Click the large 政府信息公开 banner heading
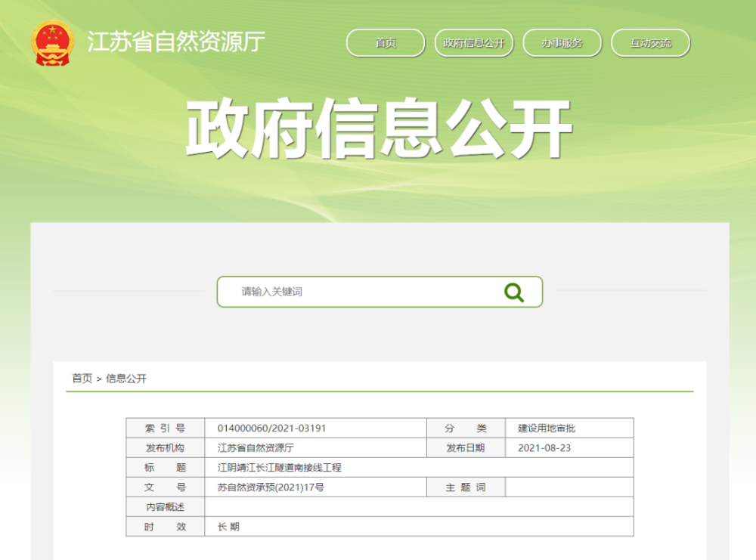756x560 pixels. [378, 129]
